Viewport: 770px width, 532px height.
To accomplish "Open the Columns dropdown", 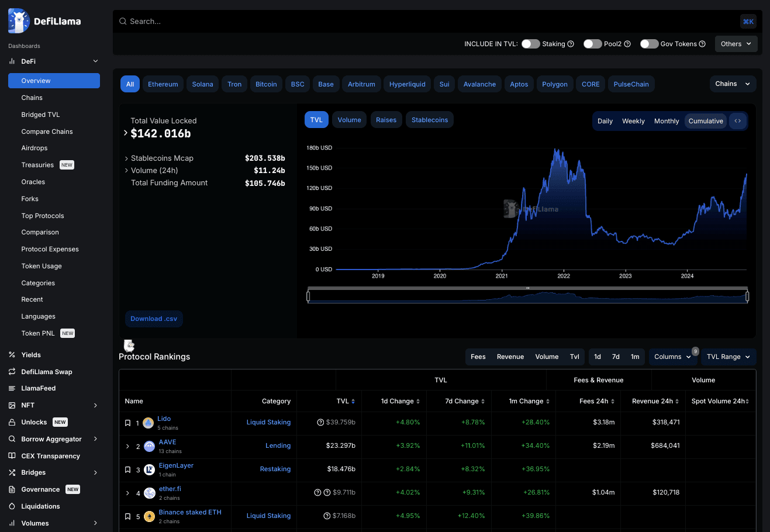I will pyautogui.click(x=673, y=357).
